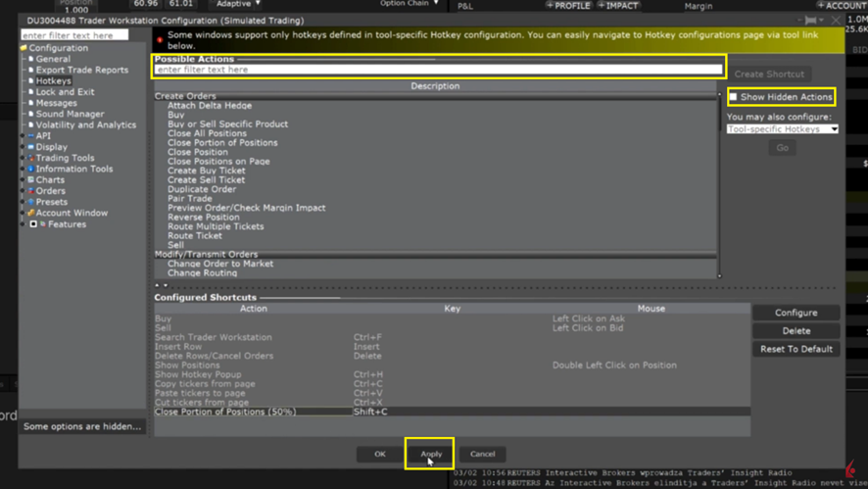Screen dimensions: 868x489
Task: Click the Presets icon in sidebar
Action: (x=31, y=202)
